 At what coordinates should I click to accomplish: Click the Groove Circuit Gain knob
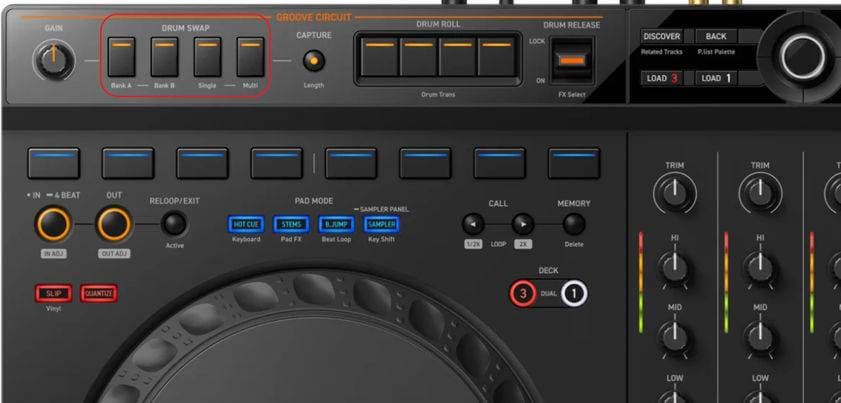(53, 62)
